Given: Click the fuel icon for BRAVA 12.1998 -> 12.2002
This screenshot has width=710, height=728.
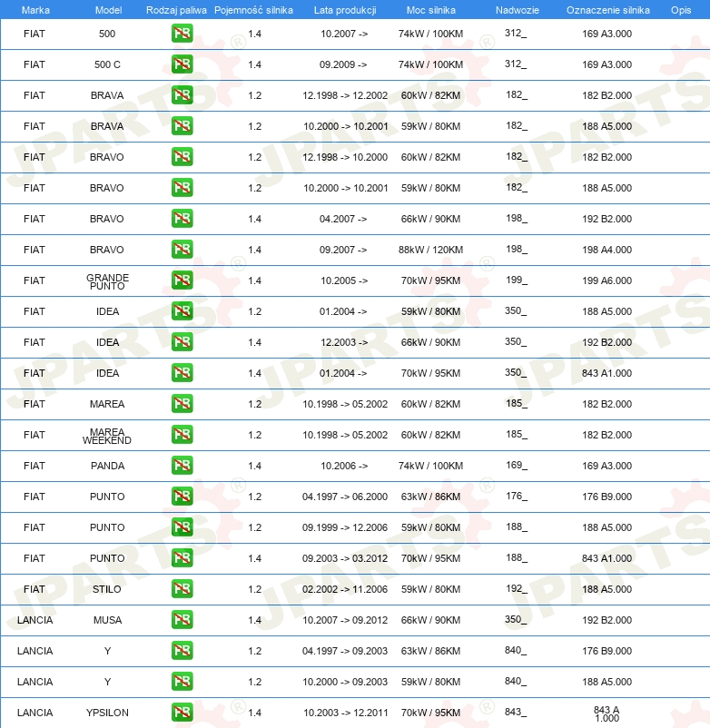Looking at the screenshot, I should [x=182, y=95].
